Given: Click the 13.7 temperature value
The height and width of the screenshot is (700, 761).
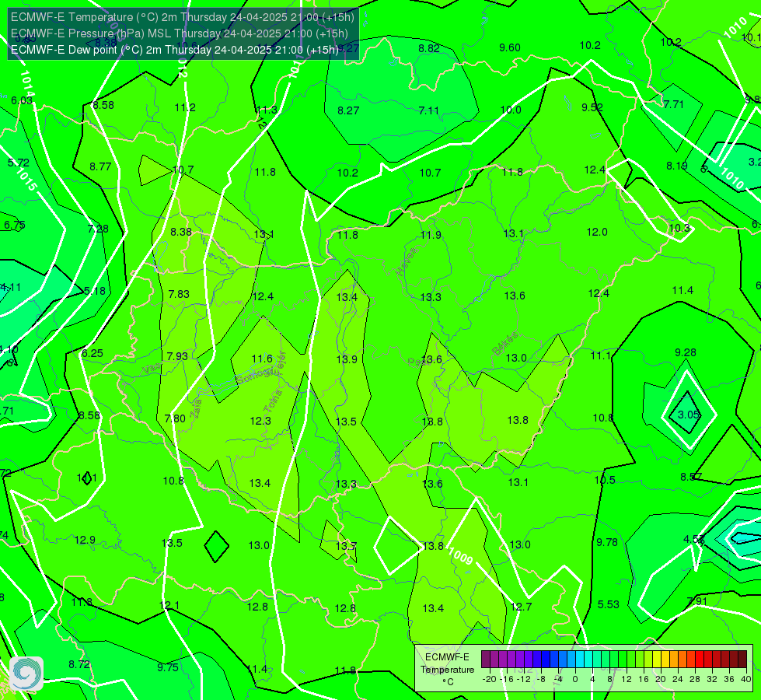Looking at the screenshot, I should [346, 546].
